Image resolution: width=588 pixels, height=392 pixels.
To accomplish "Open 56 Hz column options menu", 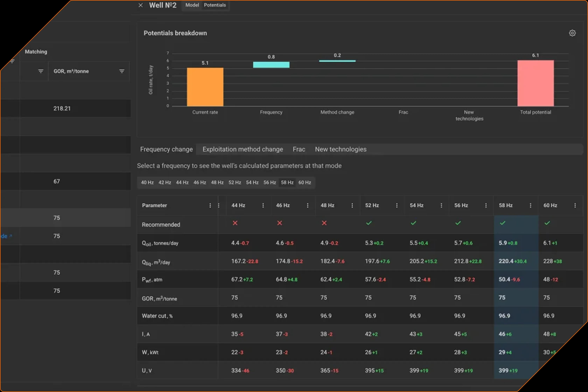I will (486, 206).
